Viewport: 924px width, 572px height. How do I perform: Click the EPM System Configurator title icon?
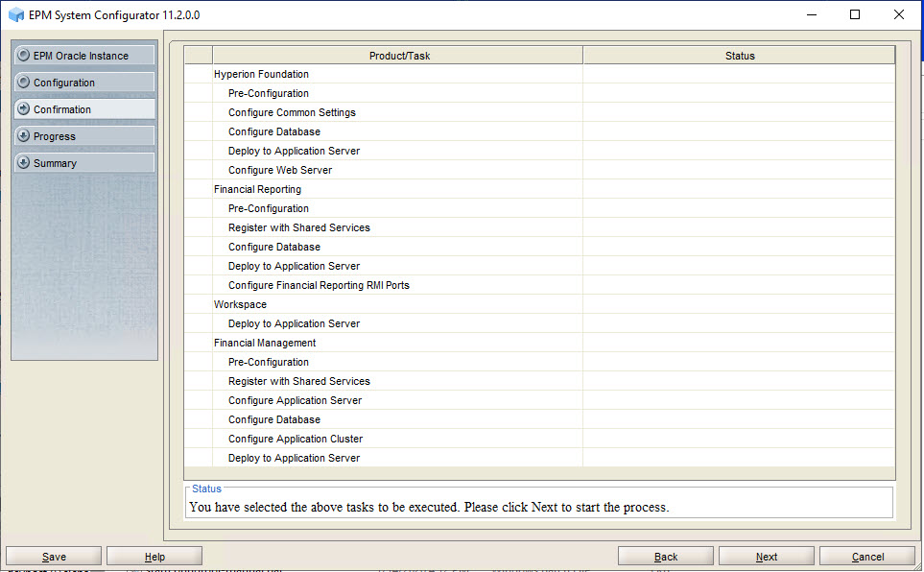coord(16,14)
